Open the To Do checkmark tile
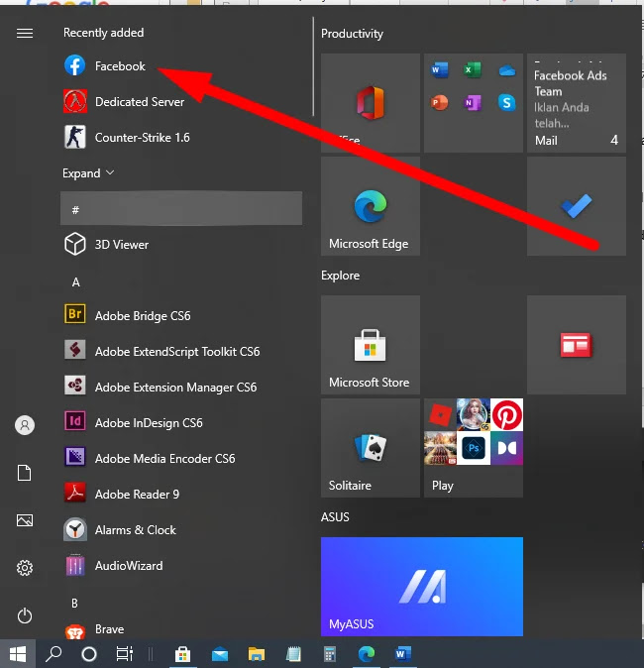Screen dimensions: 644x668 click(577, 206)
